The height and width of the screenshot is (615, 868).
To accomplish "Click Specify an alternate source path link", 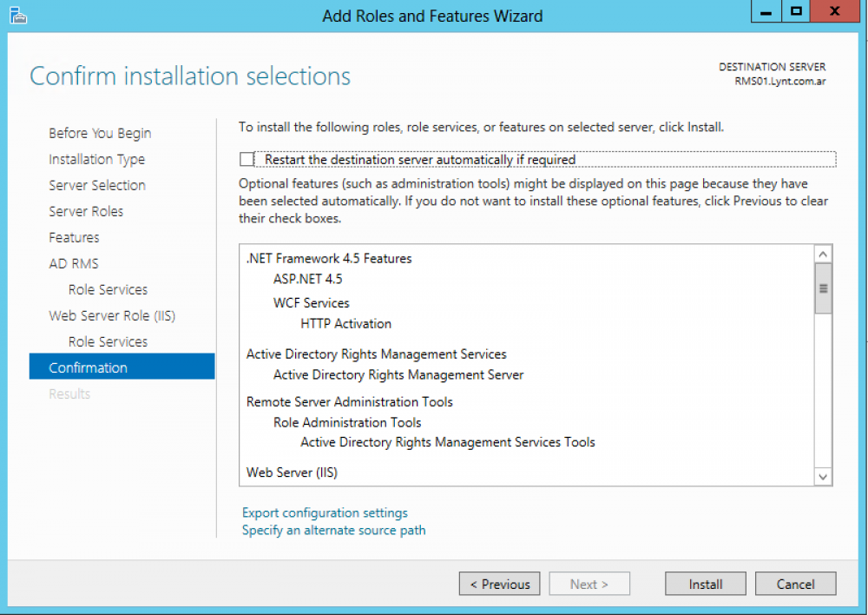I will (334, 530).
